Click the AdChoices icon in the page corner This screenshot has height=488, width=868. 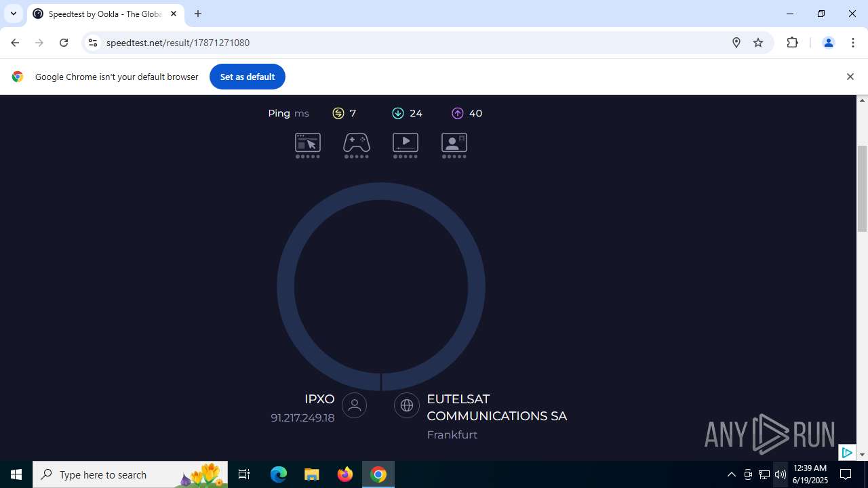847,453
